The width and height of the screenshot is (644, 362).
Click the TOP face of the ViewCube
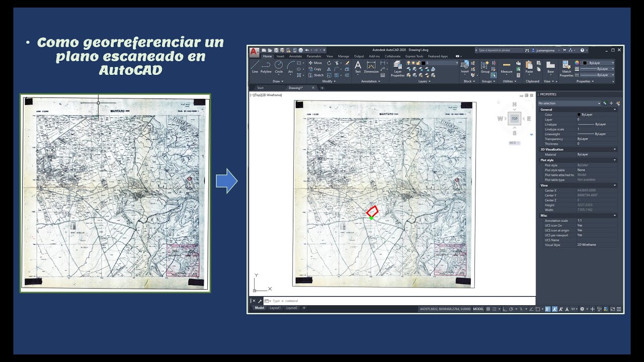point(514,119)
